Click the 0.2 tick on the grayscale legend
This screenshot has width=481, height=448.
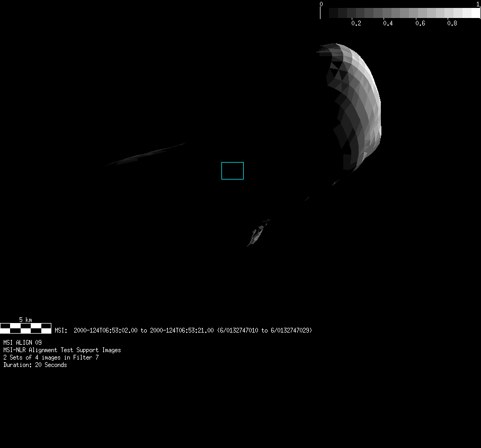356,23
